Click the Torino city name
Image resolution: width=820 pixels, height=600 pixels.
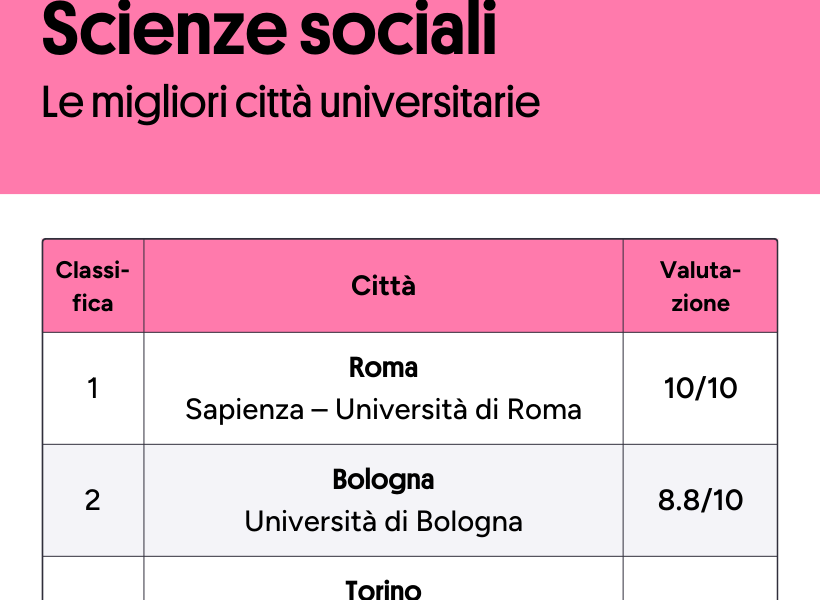383,590
